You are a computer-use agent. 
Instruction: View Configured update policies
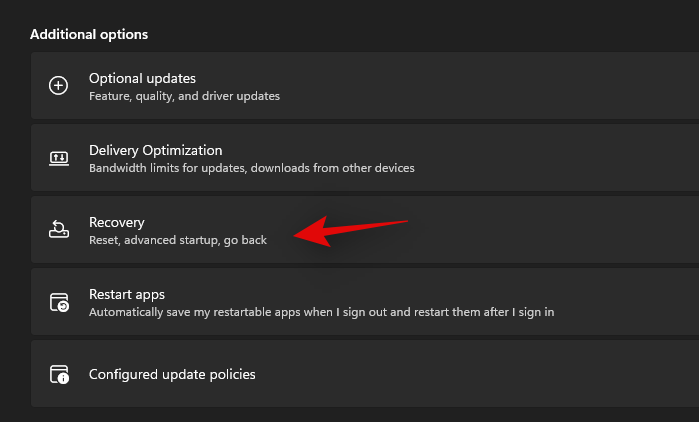[172, 374]
